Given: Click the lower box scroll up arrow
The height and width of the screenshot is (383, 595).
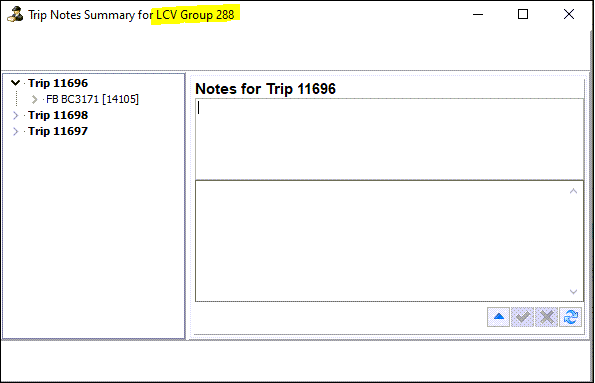Looking at the screenshot, I should (x=573, y=191).
